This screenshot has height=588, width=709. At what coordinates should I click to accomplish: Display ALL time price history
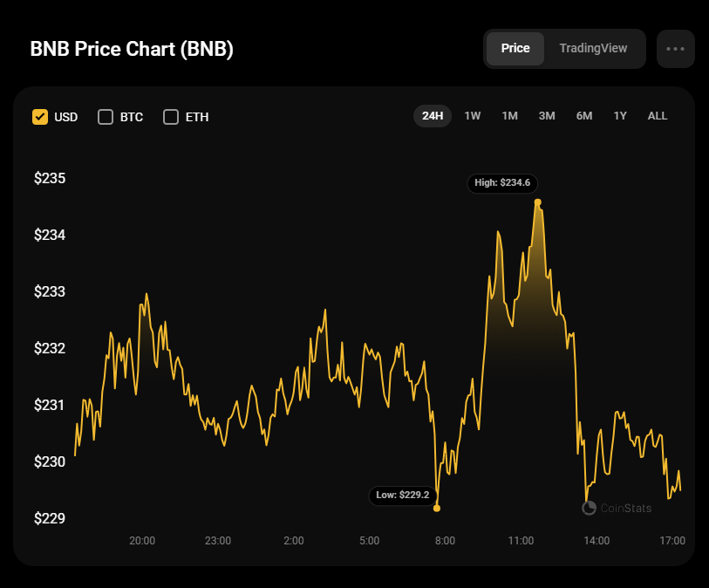tap(658, 116)
